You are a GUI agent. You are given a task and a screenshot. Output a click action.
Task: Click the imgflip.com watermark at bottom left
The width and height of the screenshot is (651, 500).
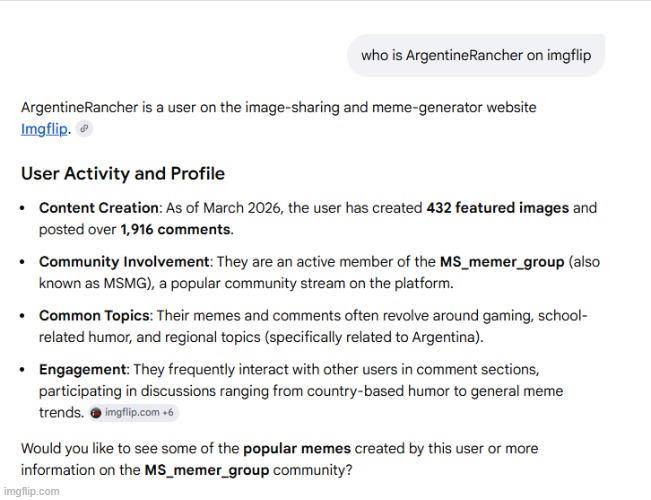31,491
